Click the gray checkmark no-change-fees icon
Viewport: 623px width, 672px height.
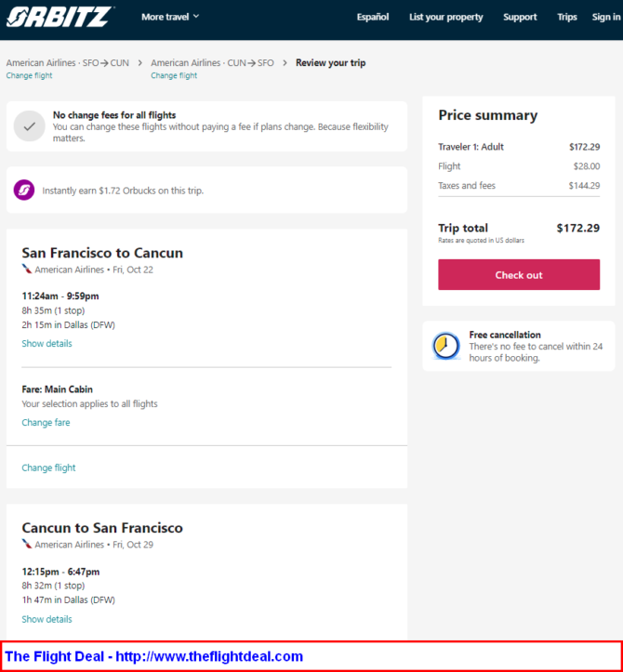click(x=29, y=126)
